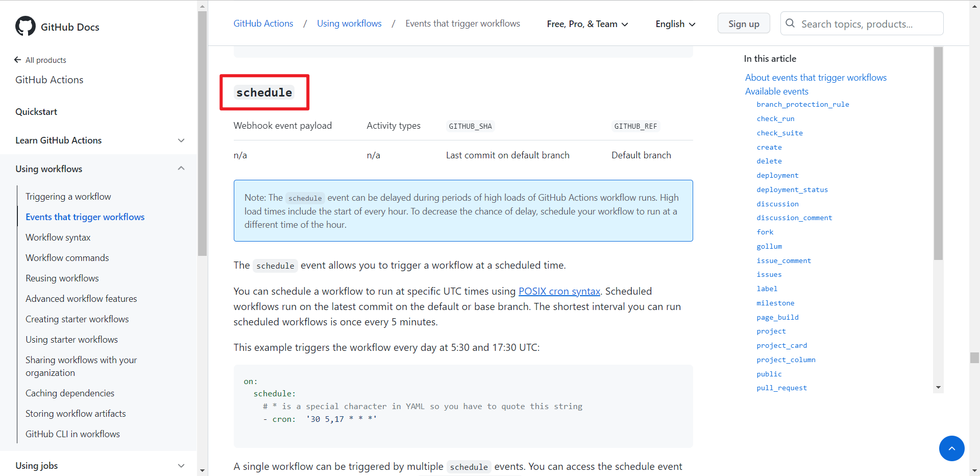Focus the Search topics, products field
Screen dimensions: 980x476
(x=862, y=23)
